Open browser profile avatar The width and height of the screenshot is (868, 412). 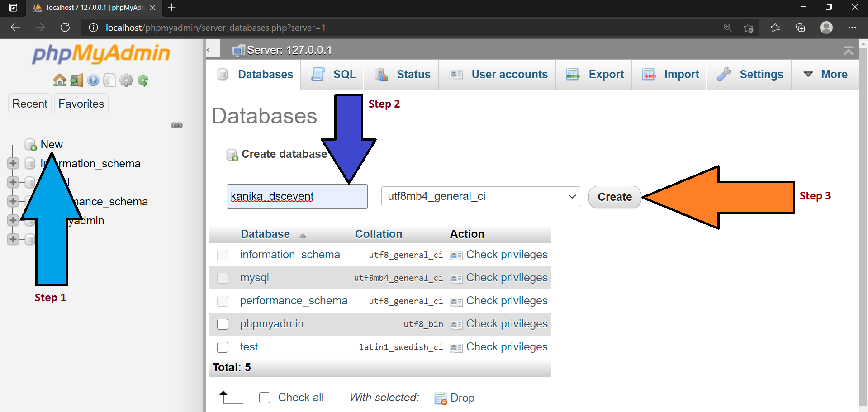tap(826, 28)
